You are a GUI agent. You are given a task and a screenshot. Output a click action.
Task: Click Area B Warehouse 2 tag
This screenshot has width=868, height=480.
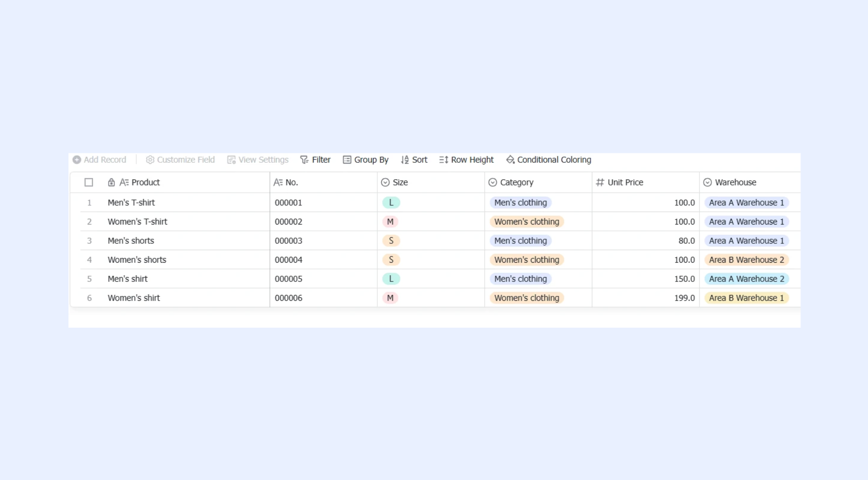pyautogui.click(x=747, y=260)
